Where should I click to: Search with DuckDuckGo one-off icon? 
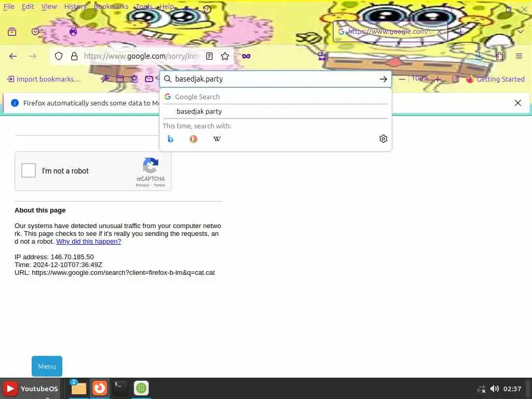pyautogui.click(x=193, y=139)
